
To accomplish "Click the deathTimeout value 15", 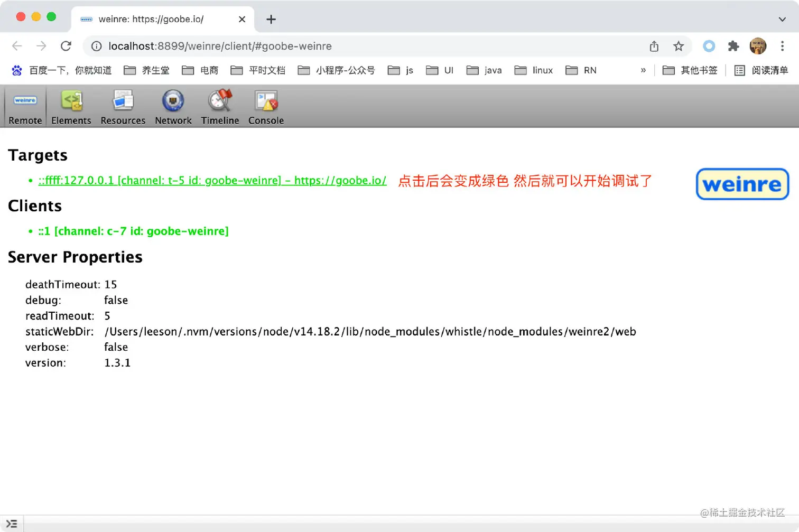I will coord(110,285).
